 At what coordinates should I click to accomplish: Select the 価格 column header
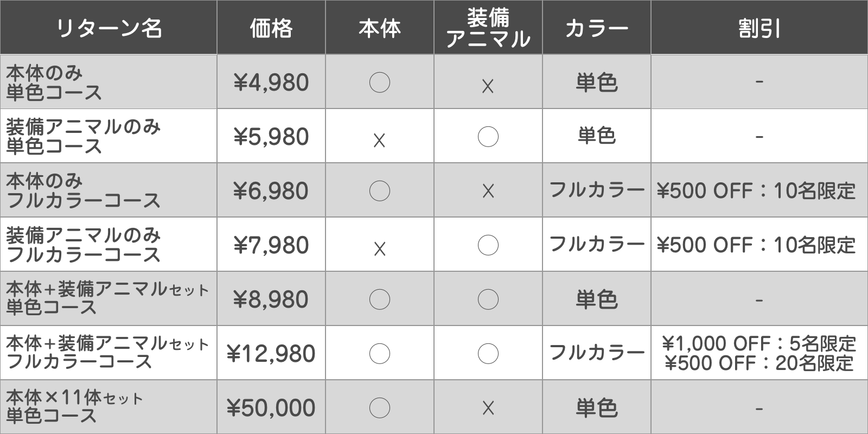[271, 28]
